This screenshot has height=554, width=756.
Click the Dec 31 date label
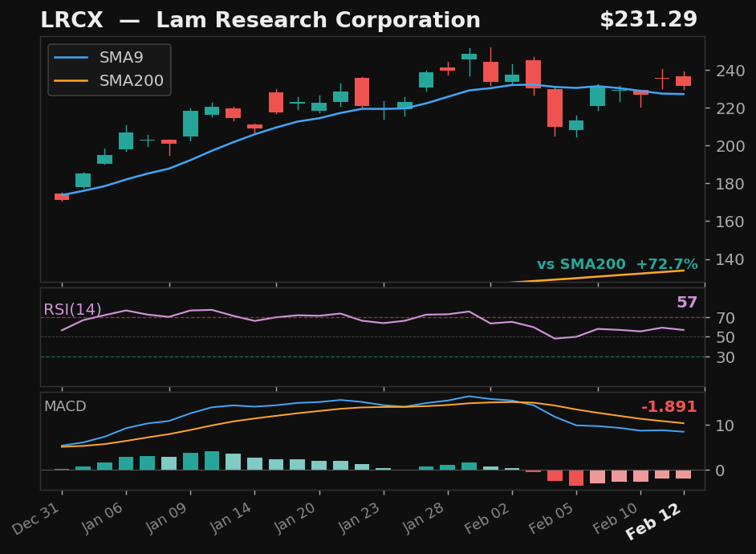37,519
